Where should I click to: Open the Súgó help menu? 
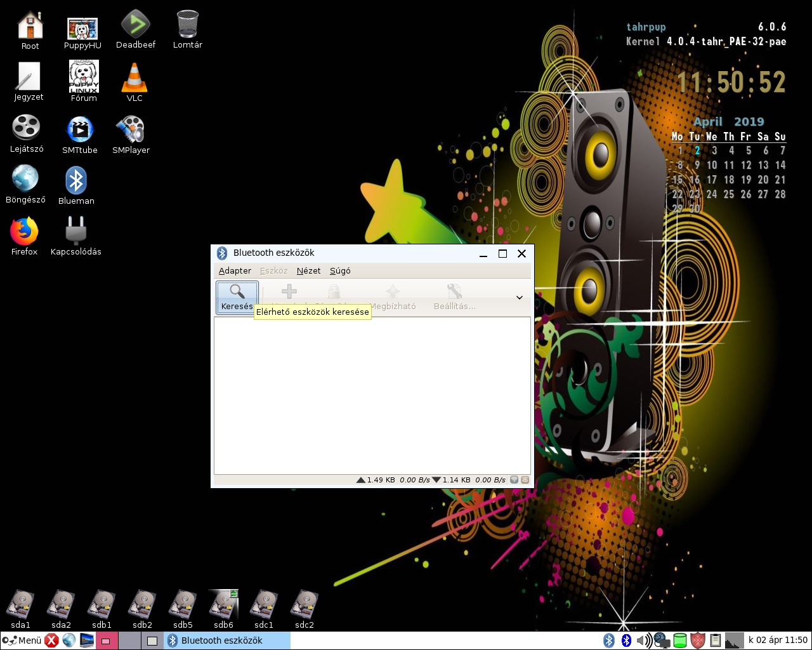[x=340, y=270]
